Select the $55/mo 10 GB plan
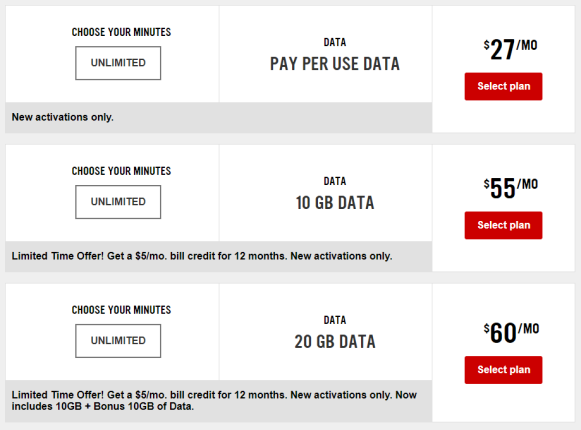 (503, 225)
